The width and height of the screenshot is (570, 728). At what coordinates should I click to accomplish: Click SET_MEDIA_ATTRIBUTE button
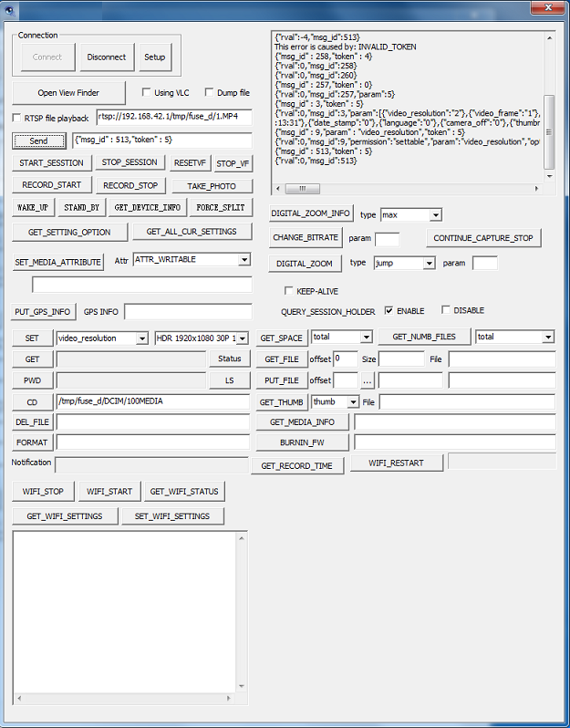[x=58, y=263]
